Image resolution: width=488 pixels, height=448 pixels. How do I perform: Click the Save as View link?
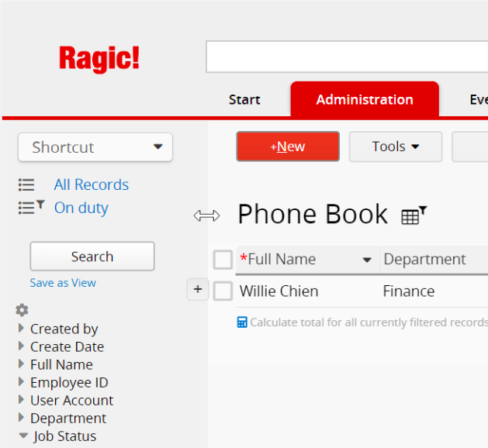click(63, 283)
